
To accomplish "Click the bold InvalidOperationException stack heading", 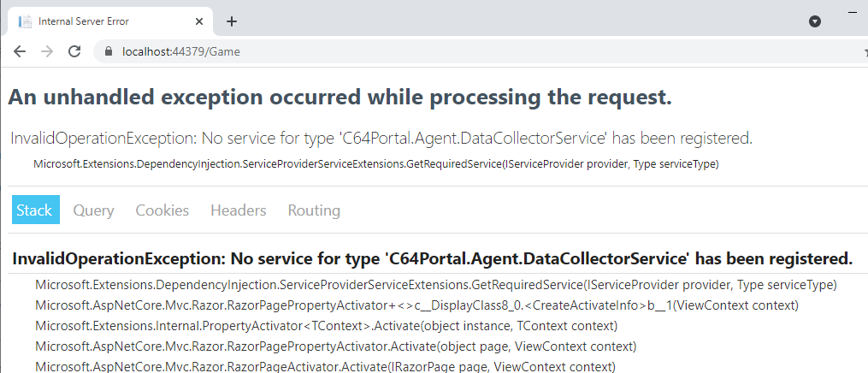I will pyautogui.click(x=432, y=258).
